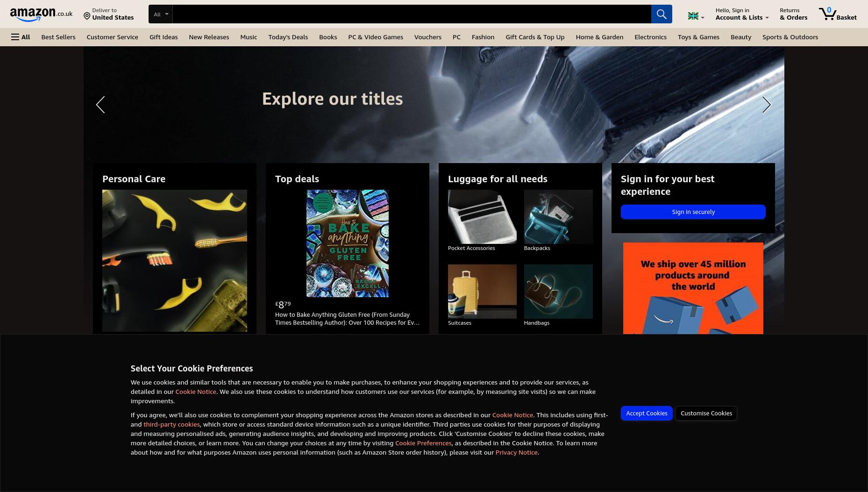Click the Gluten Free book cover
The height and width of the screenshot is (492, 868).
pos(348,243)
